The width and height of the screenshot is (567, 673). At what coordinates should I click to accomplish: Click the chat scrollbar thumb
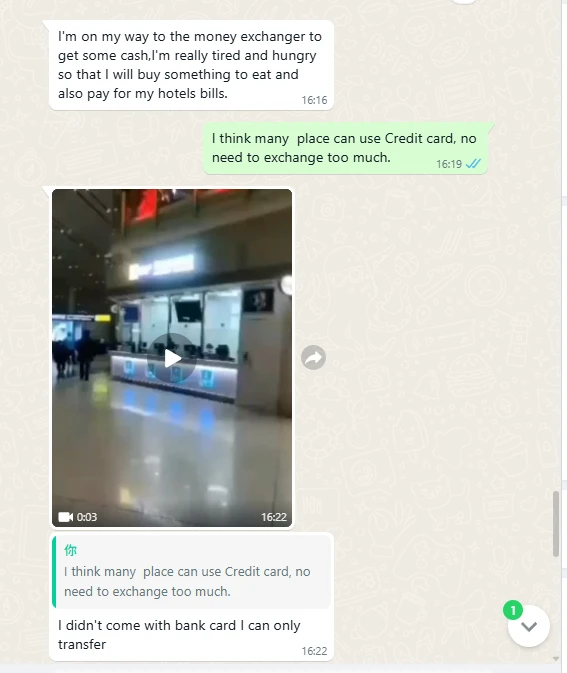(x=556, y=524)
